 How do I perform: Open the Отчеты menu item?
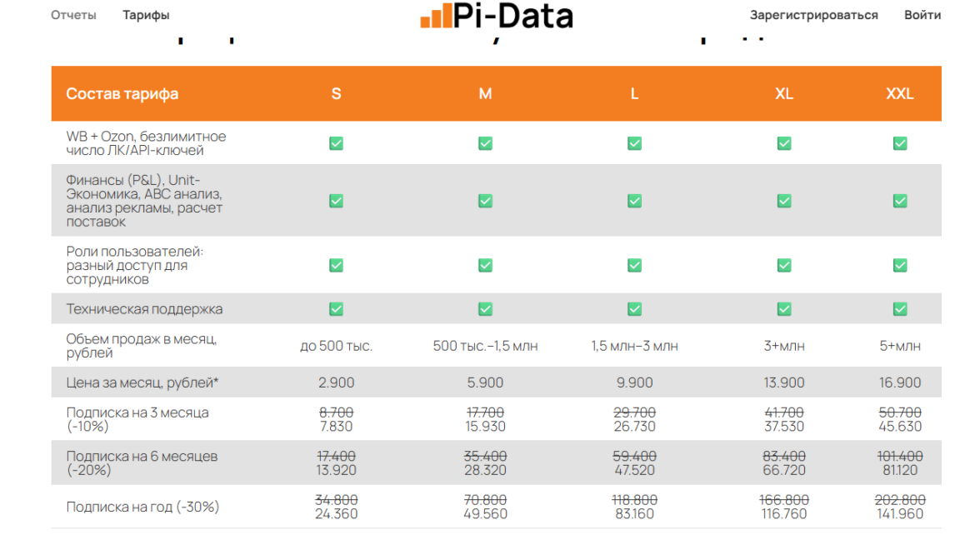73,15
